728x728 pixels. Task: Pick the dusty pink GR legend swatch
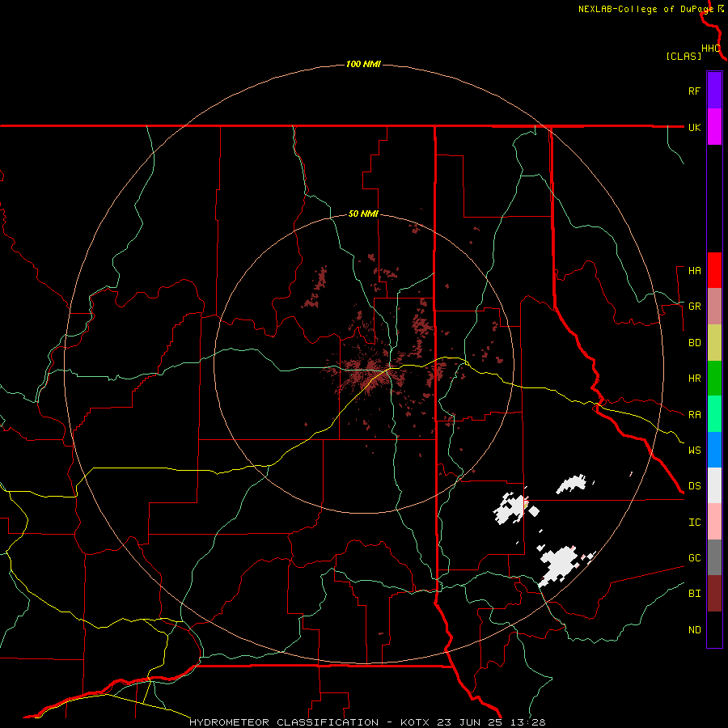714,306
